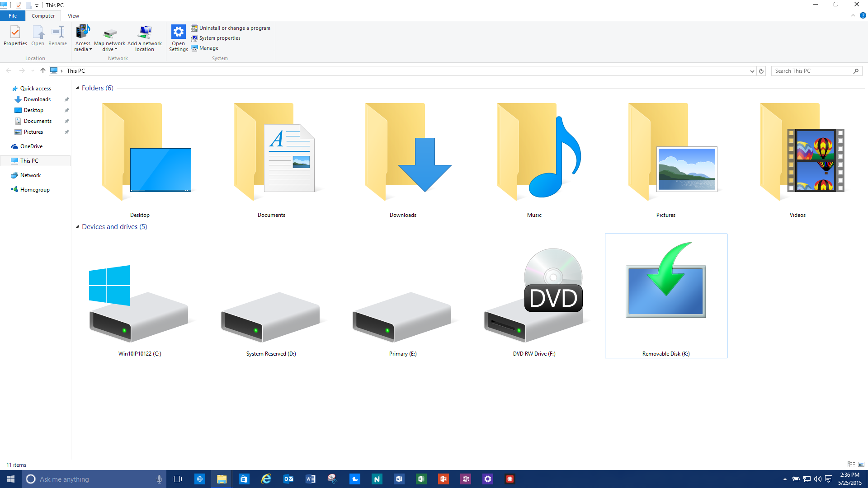
Task: Expand the address bar history dropdown
Action: click(752, 71)
